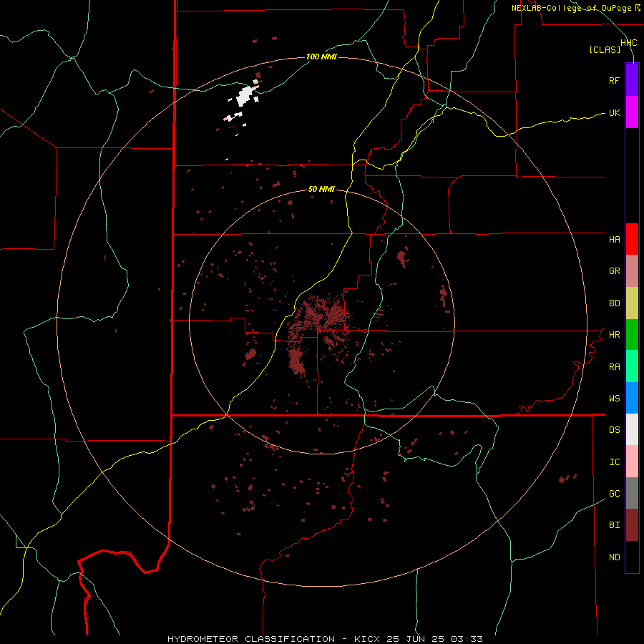Pick the yellow BD legend swatch

click(x=632, y=303)
